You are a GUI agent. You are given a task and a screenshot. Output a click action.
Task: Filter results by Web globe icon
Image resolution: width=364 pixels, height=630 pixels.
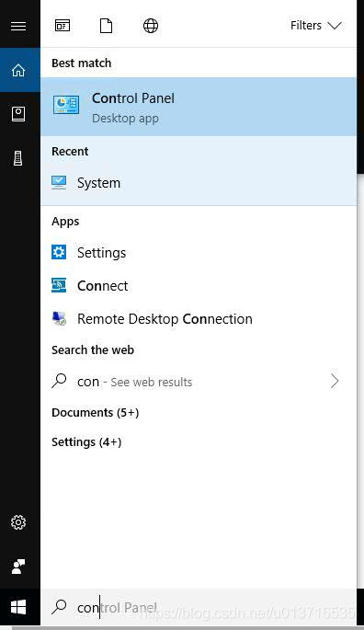point(151,26)
